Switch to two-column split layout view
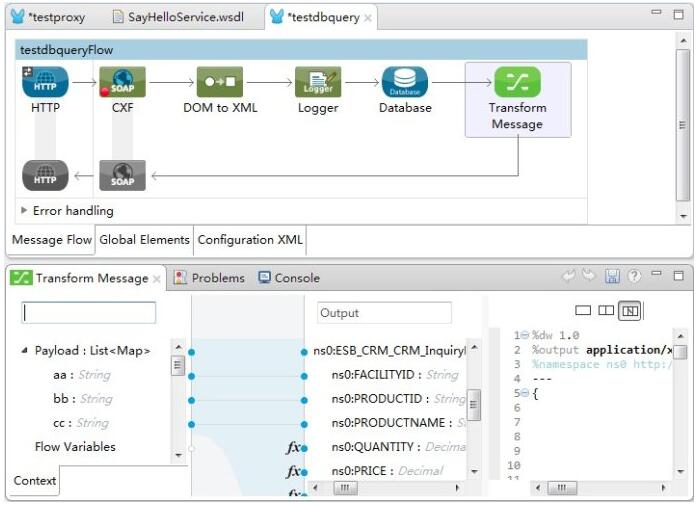The width and height of the screenshot is (698, 505). 607,311
